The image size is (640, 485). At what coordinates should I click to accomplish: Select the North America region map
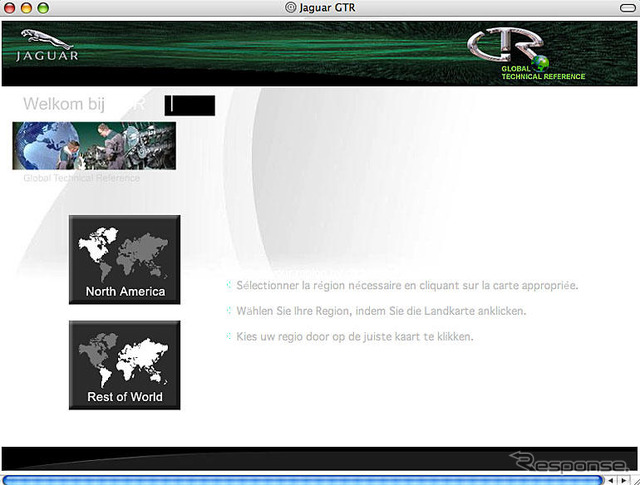[124, 260]
